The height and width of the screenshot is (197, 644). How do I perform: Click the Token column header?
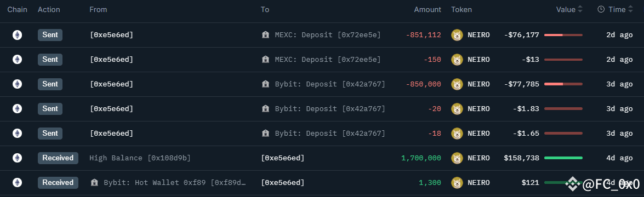(461, 9)
